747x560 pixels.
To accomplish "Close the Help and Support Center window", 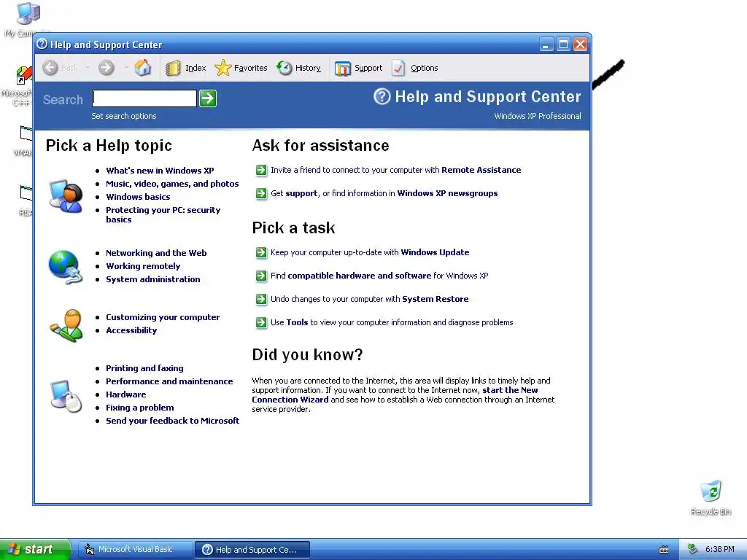I will [x=580, y=44].
